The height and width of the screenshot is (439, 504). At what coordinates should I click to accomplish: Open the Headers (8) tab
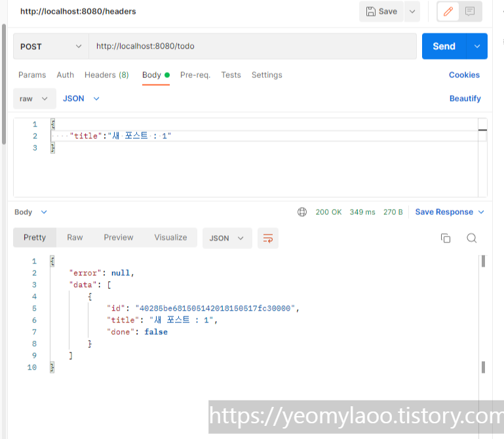tap(107, 75)
